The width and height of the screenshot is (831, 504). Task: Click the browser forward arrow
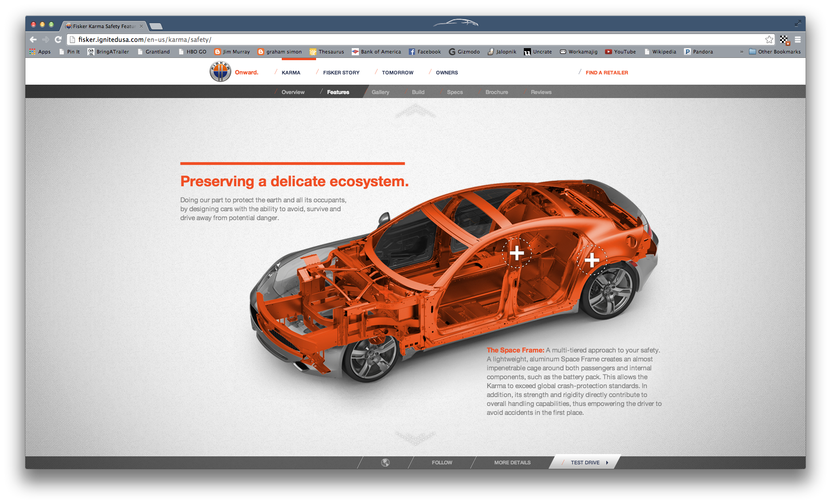coord(45,40)
